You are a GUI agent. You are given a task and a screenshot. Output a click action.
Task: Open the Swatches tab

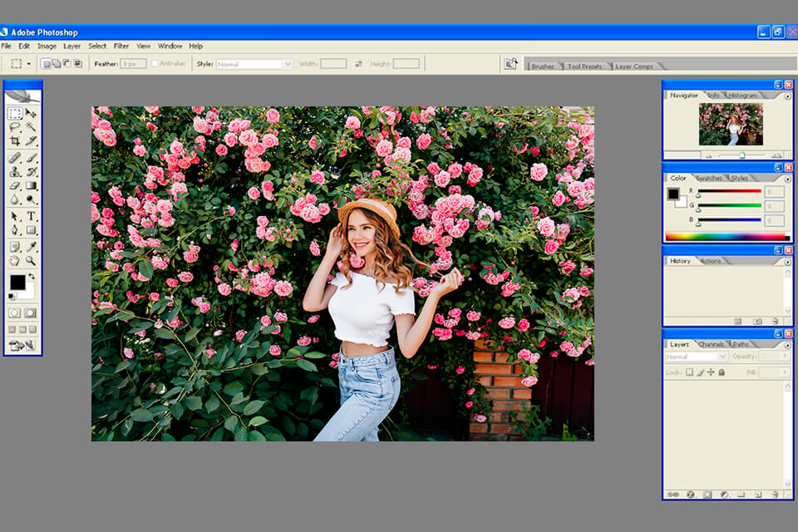point(708,178)
